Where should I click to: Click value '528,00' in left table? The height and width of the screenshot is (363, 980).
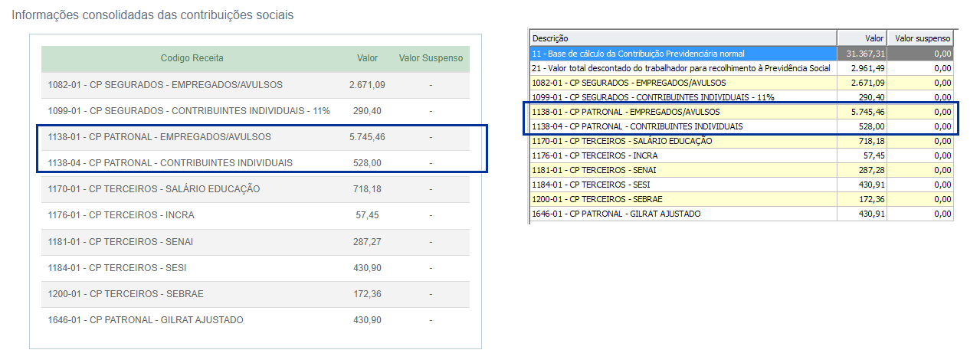[367, 163]
